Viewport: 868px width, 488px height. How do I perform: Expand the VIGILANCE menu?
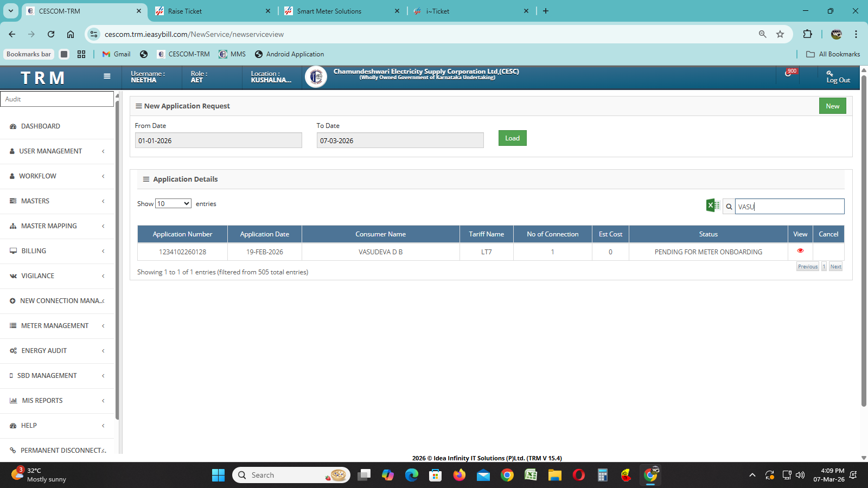tap(57, 276)
